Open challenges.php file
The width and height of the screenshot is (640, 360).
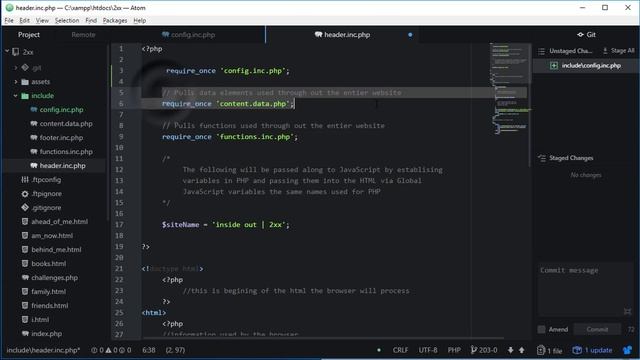54,278
